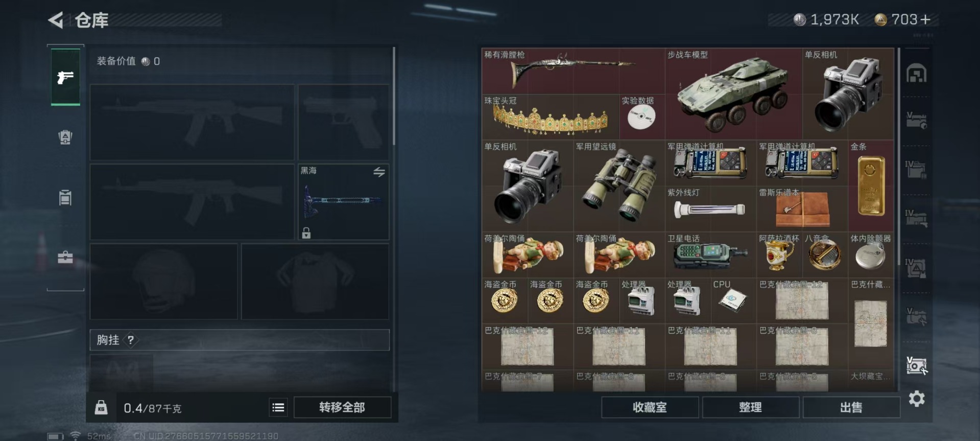Select the main stash house icon

917,74
